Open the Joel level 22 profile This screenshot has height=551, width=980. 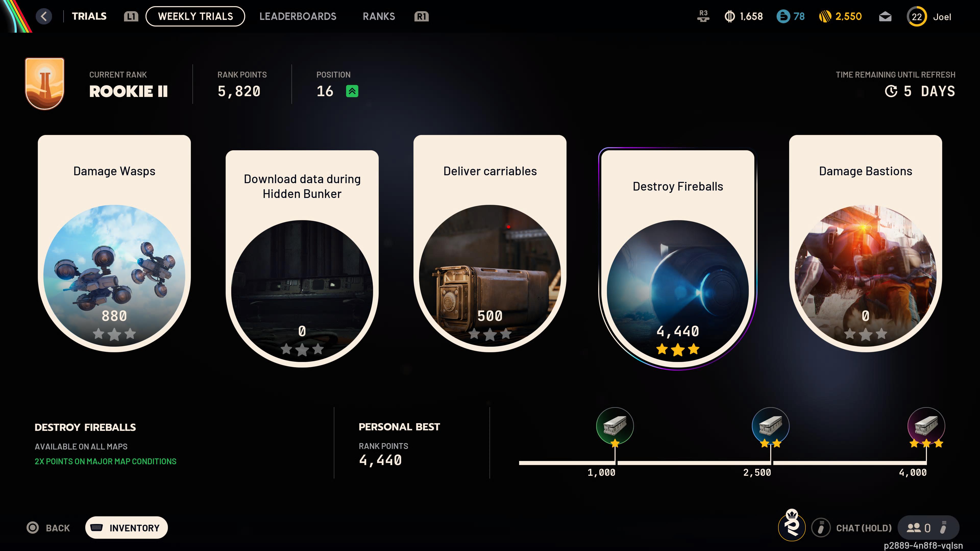929,17
